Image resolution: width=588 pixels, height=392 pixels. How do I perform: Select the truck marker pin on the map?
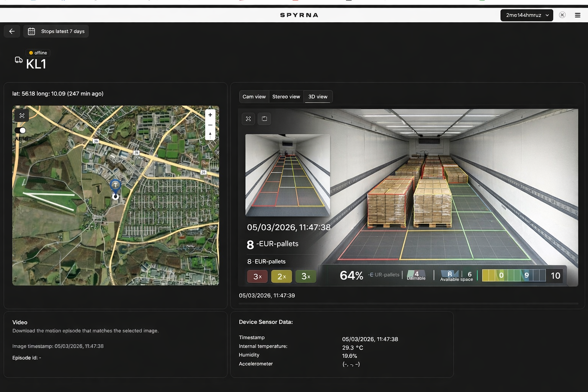[x=115, y=185]
